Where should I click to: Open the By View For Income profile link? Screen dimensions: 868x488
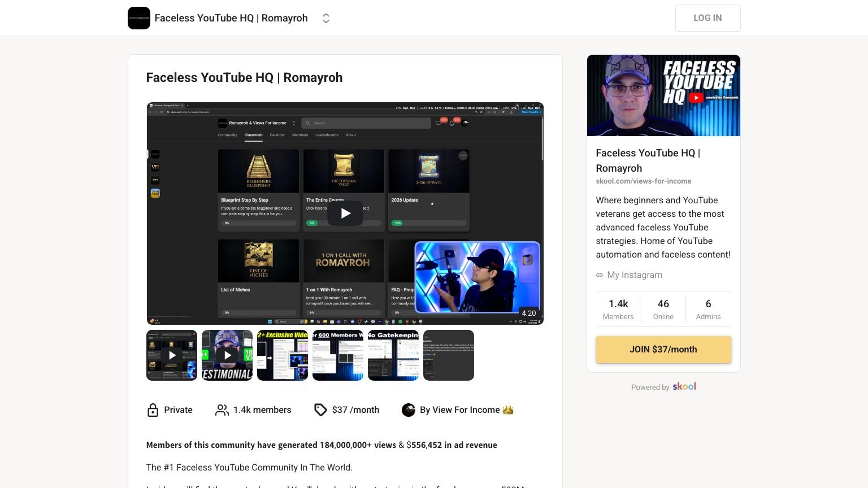466,410
